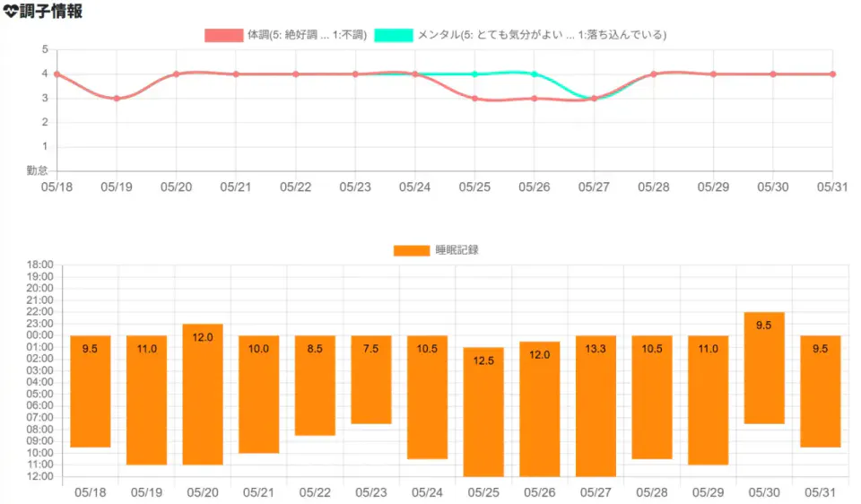Click the 05/26 sleep bar labeled 12.0
861x504 pixels.
tap(540, 409)
